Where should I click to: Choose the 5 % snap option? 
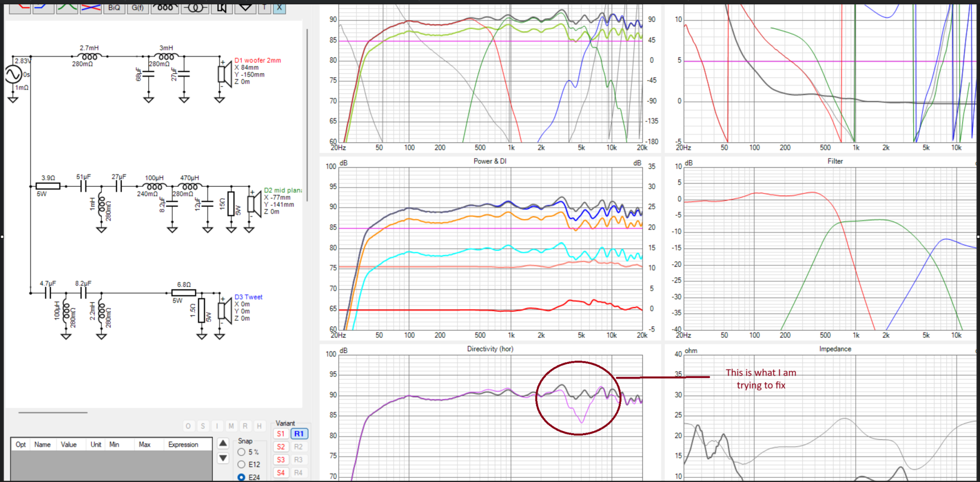pyautogui.click(x=248, y=452)
